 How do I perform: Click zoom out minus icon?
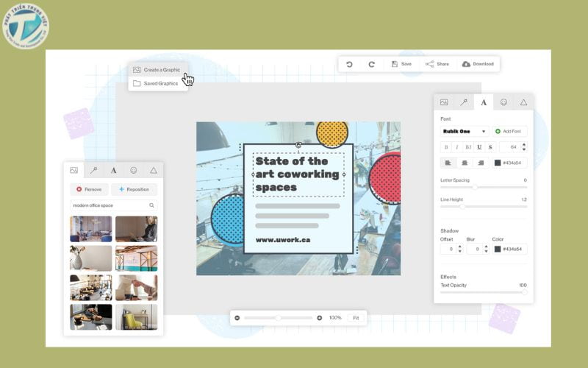pos(237,317)
